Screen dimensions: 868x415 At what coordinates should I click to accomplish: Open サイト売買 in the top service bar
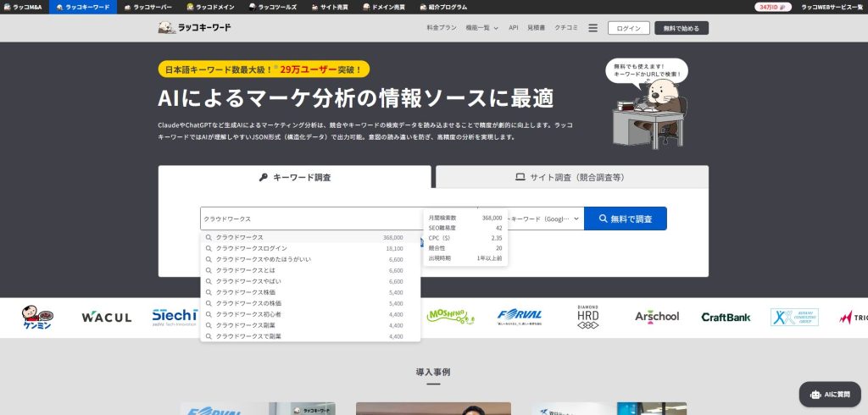click(x=330, y=7)
